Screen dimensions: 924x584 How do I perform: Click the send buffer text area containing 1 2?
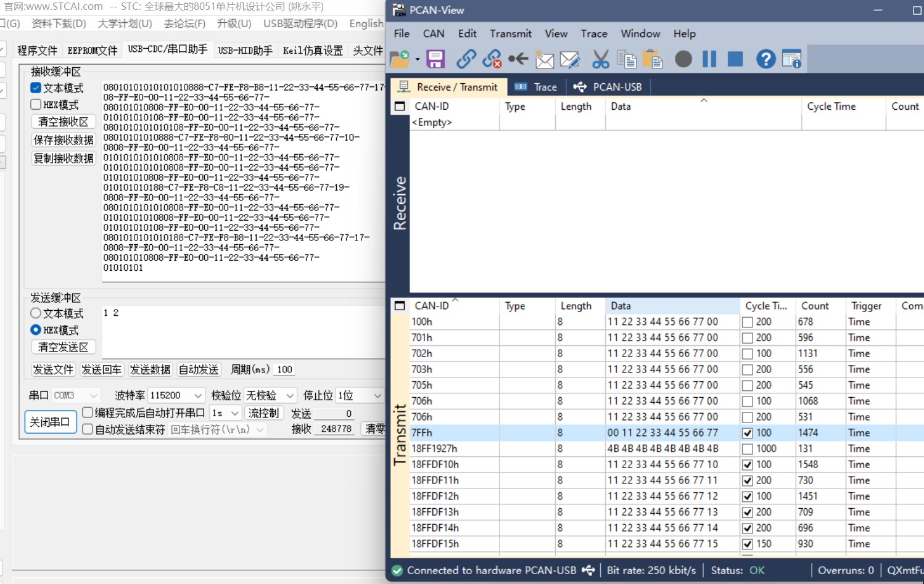tap(244, 332)
